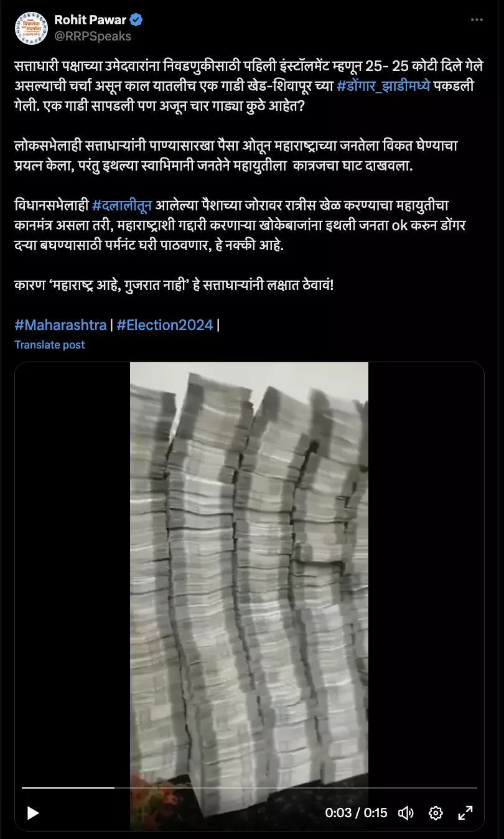Mute the video using the speaker icon
Screen dimensions: 504x839
(x=406, y=813)
